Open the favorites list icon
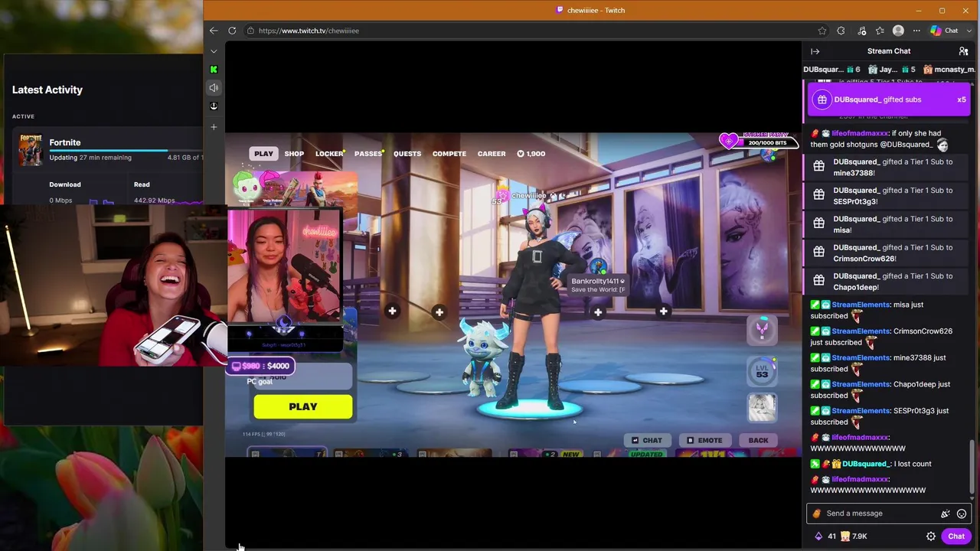Viewport: 980px width, 551px height. pos(880,31)
